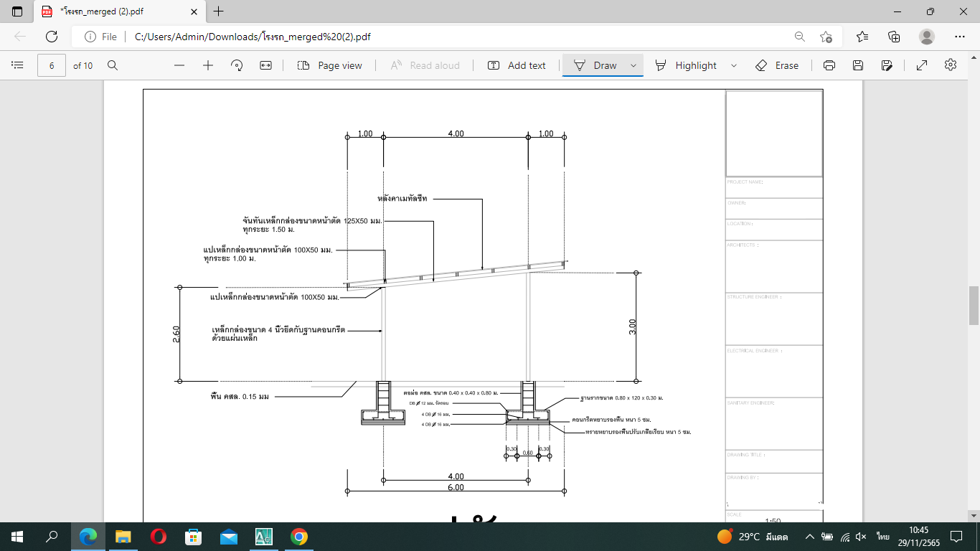Select the Add text tool

click(517, 65)
